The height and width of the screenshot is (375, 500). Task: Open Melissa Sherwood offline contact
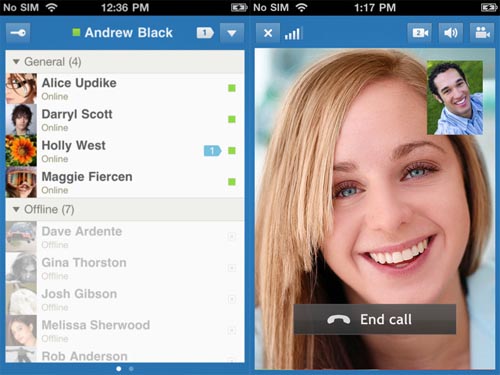(x=125, y=330)
